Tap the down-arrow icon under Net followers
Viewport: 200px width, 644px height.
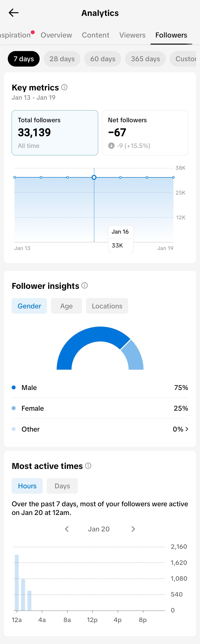click(x=111, y=146)
